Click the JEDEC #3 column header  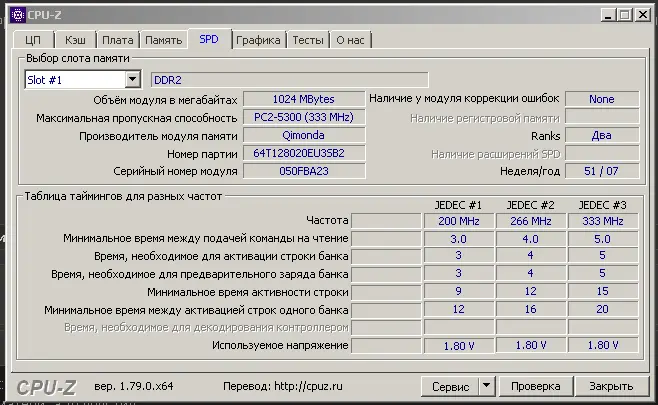pos(603,205)
